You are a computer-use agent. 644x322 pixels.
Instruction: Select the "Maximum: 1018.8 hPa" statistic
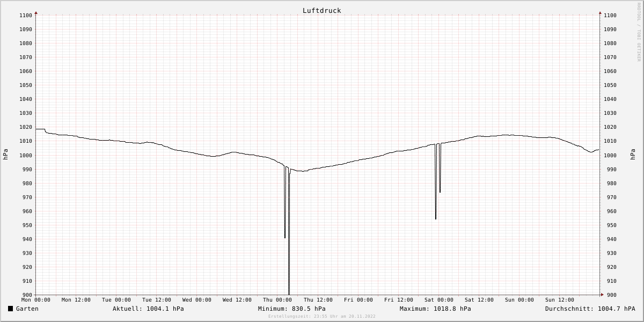pos(435,309)
